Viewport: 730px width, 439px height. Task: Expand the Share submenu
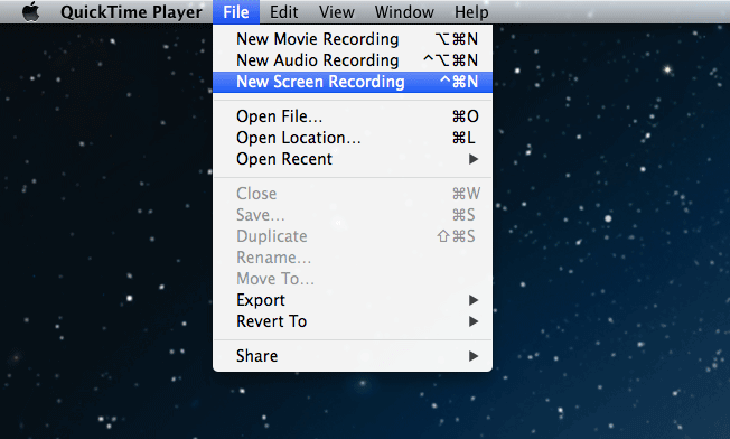pos(257,356)
